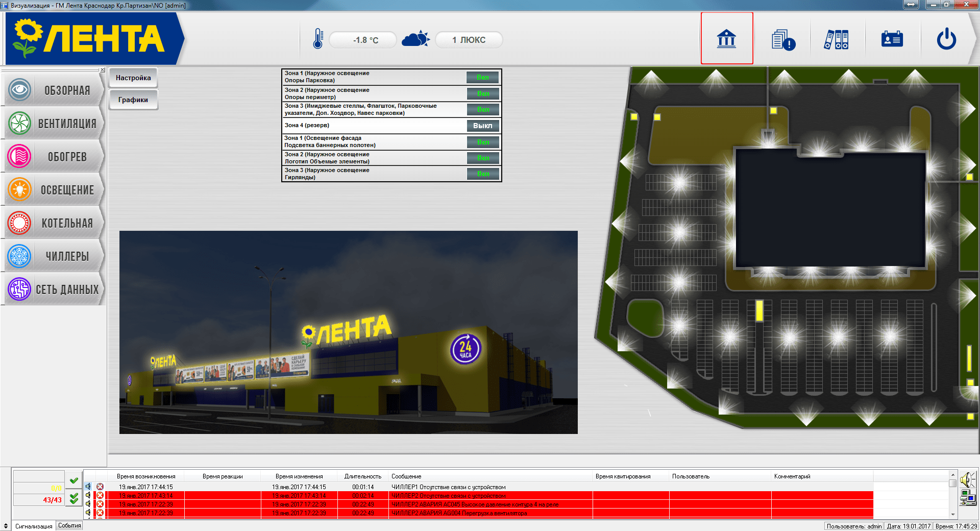The height and width of the screenshot is (531, 980).
Task: Acknowledge all alarms with double checkmark
Action: tap(74, 498)
